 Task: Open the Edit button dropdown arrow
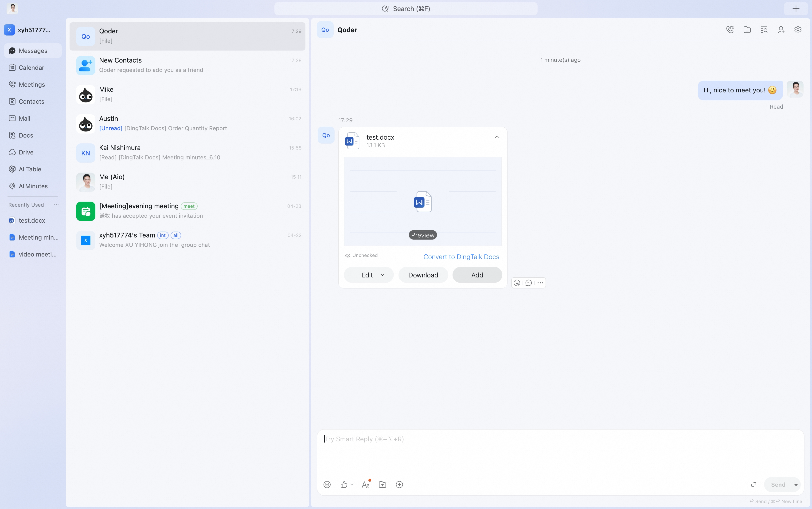click(x=383, y=275)
